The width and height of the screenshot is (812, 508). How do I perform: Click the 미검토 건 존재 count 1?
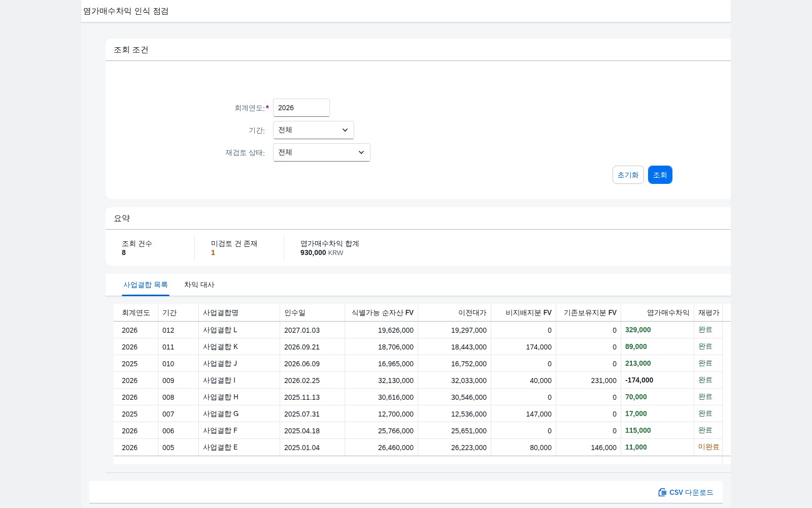pyautogui.click(x=213, y=252)
